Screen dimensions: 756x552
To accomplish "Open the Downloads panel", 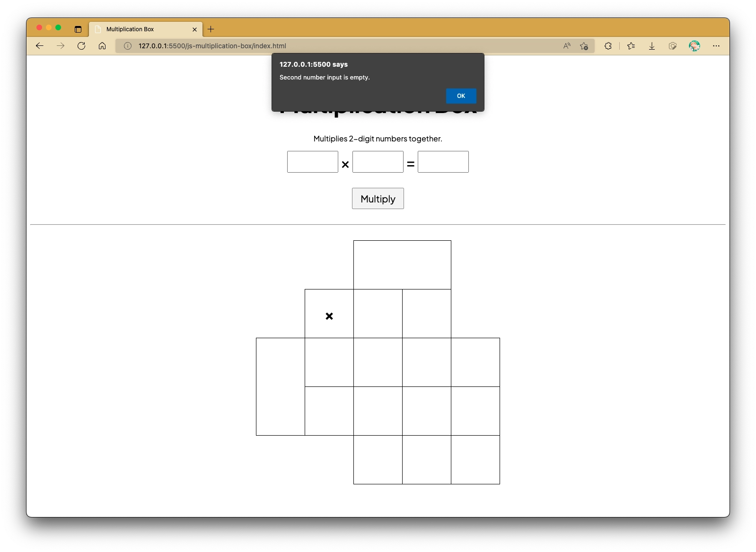I will pyautogui.click(x=652, y=46).
